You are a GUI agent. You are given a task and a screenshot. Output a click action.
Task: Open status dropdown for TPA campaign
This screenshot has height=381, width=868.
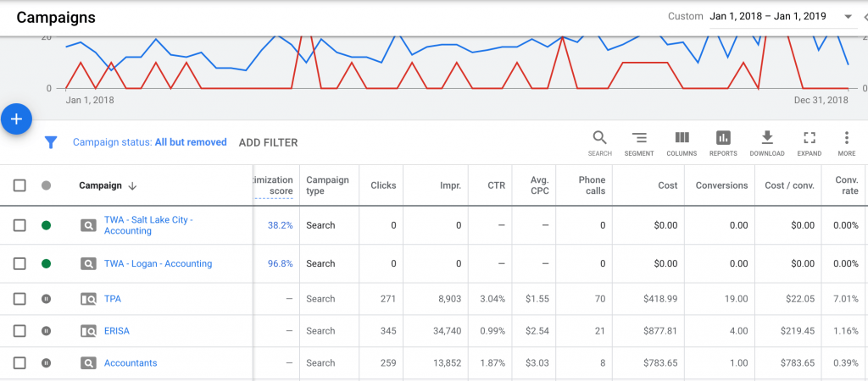click(x=46, y=299)
